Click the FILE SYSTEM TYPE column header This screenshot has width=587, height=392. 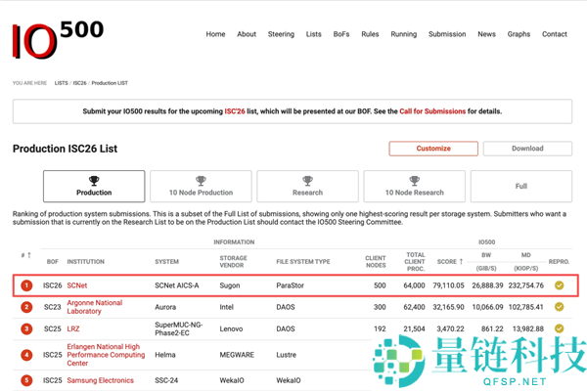[303, 262]
